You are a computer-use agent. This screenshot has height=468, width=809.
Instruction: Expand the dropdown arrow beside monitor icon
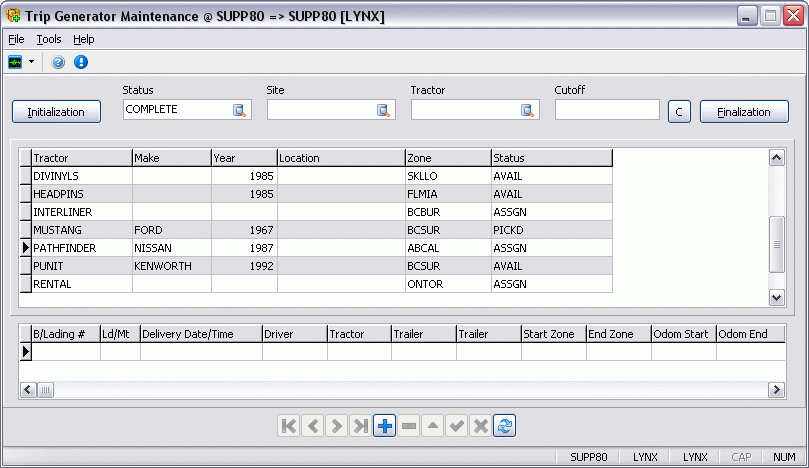tap(32, 62)
